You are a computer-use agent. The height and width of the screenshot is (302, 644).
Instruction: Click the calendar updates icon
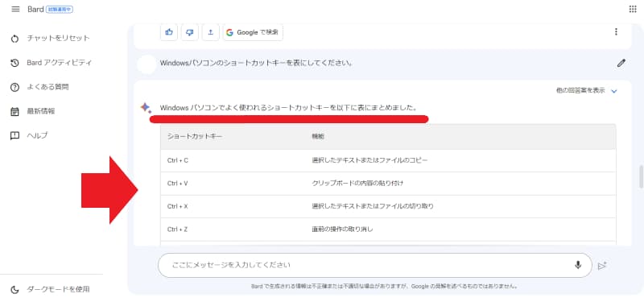14,111
